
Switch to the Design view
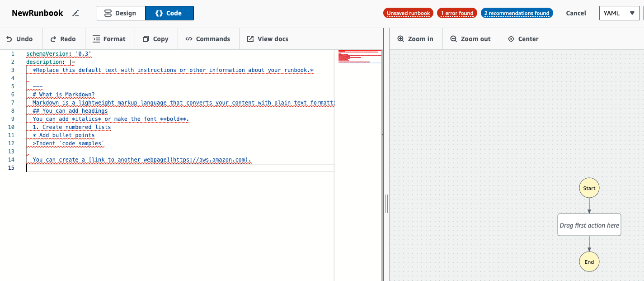tap(121, 13)
